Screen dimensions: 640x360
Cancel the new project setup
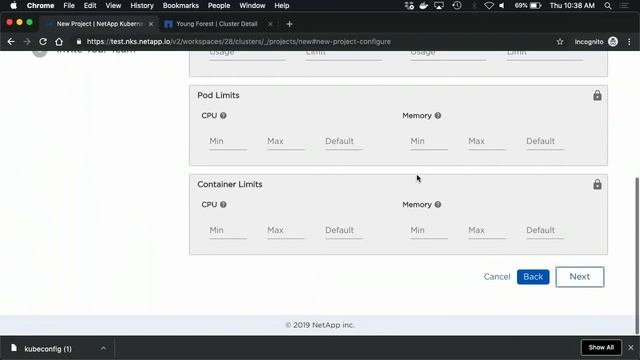click(x=497, y=277)
